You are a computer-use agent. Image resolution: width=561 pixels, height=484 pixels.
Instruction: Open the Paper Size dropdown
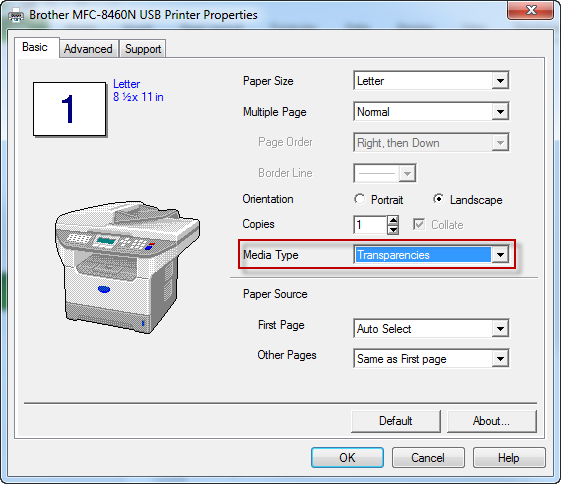pos(431,81)
